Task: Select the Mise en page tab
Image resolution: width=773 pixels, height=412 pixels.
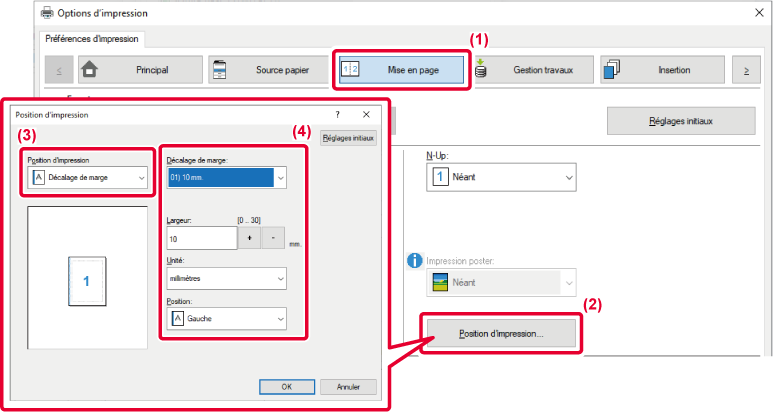Action: point(402,70)
